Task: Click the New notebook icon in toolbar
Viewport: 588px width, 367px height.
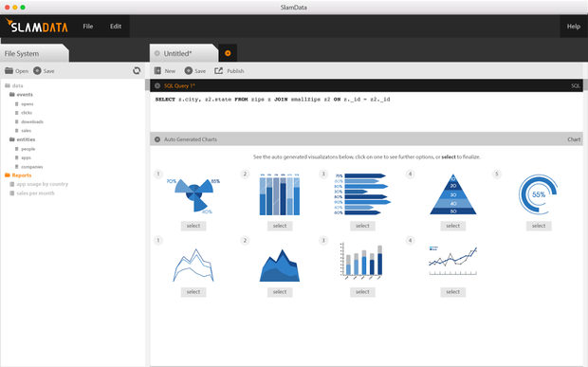Action: coord(157,70)
